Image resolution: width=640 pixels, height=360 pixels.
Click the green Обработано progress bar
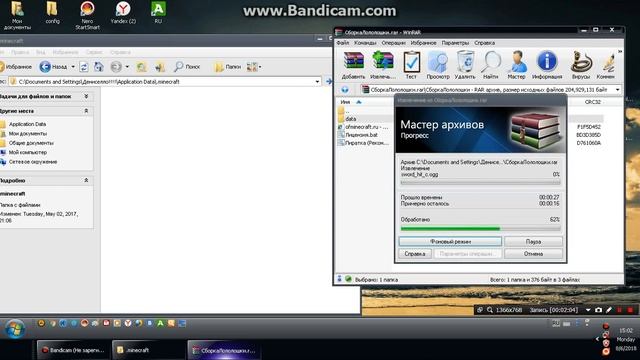click(x=480, y=229)
